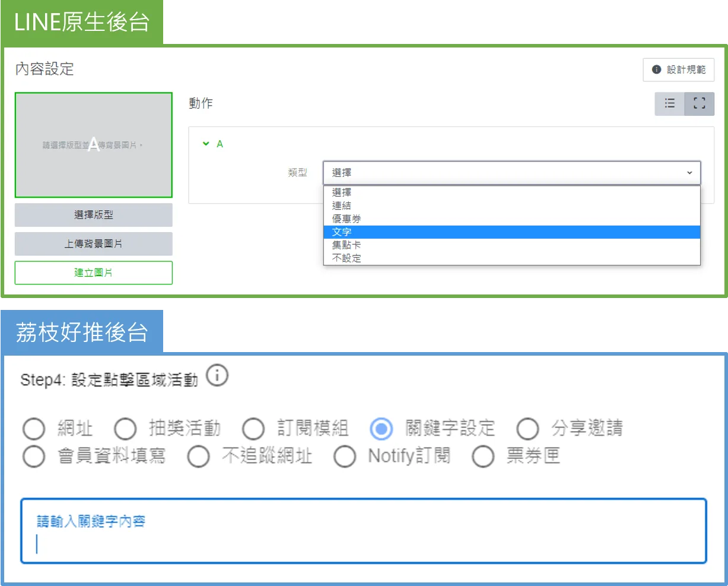Choose highlighted 文字 option

tap(512, 232)
